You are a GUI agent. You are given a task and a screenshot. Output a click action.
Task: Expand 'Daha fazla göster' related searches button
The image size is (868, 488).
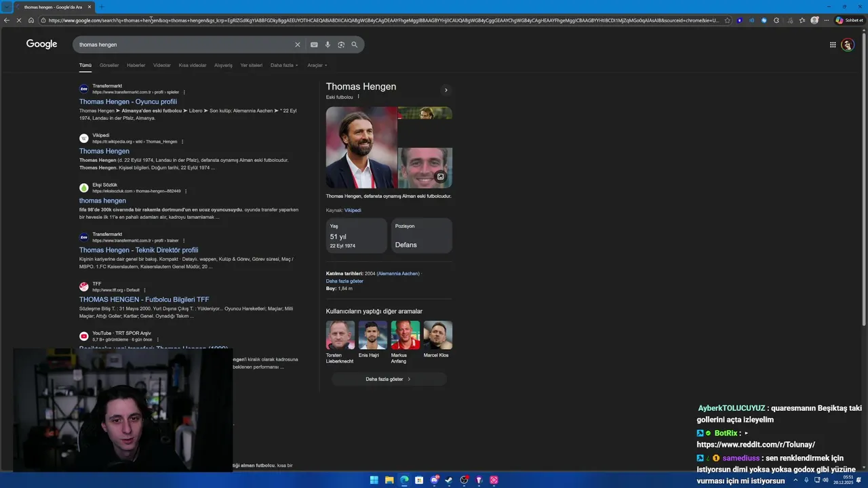pyautogui.click(x=389, y=379)
